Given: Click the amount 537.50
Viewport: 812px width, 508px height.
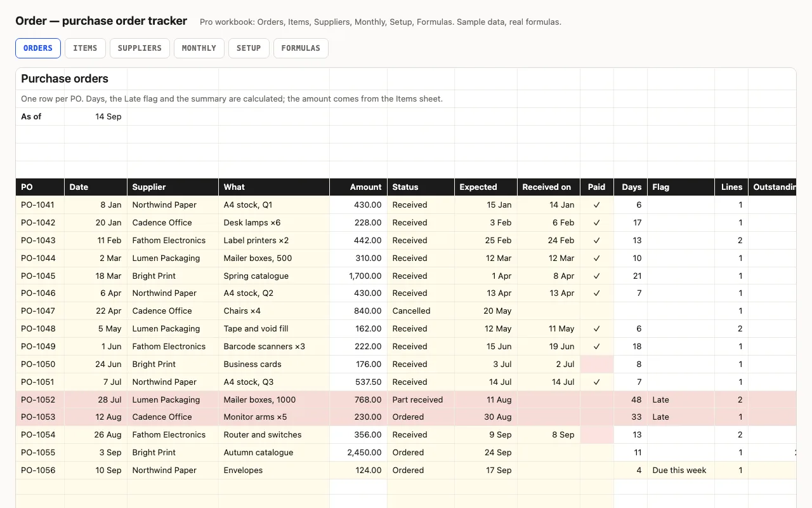Looking at the screenshot, I should coord(358,382).
